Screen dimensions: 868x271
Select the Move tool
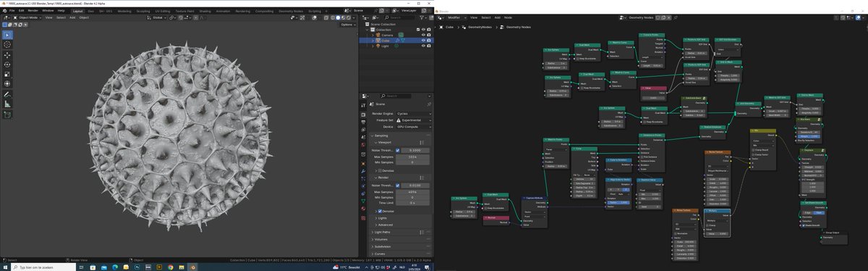click(x=7, y=55)
